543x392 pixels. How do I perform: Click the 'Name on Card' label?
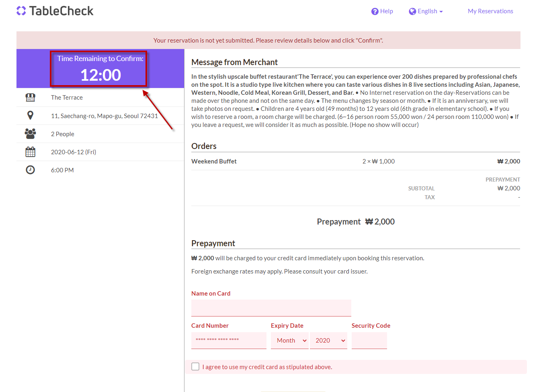click(211, 294)
